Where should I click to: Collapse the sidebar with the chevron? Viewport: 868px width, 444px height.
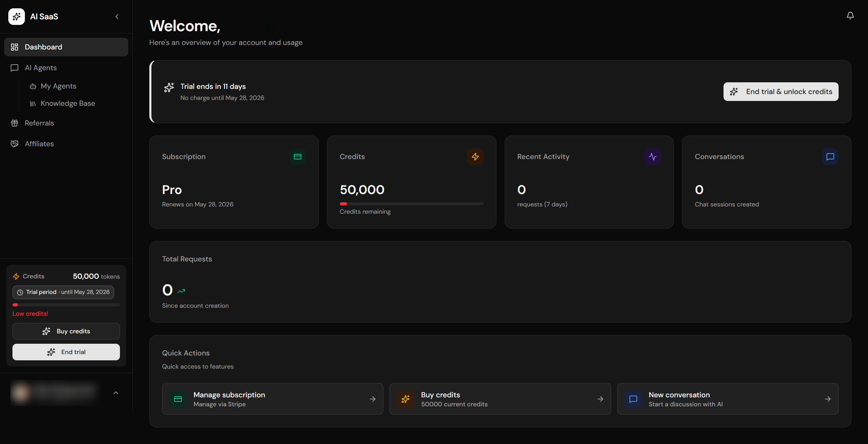pos(117,17)
